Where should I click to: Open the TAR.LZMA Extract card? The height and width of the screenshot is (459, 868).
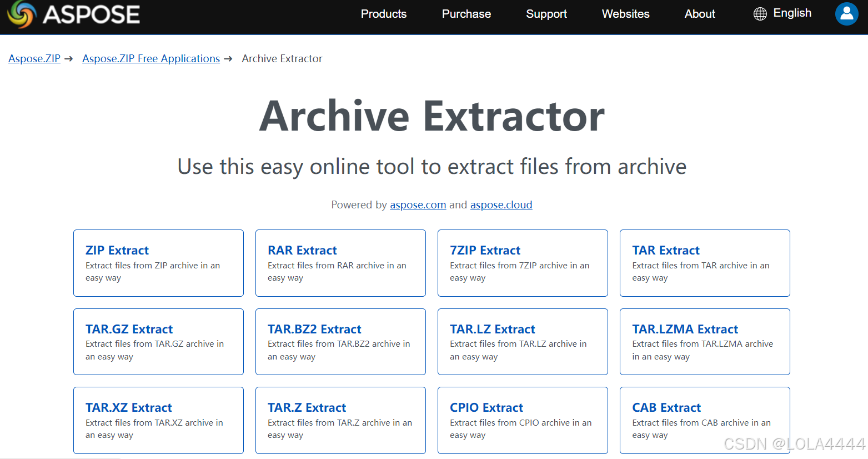coord(705,342)
